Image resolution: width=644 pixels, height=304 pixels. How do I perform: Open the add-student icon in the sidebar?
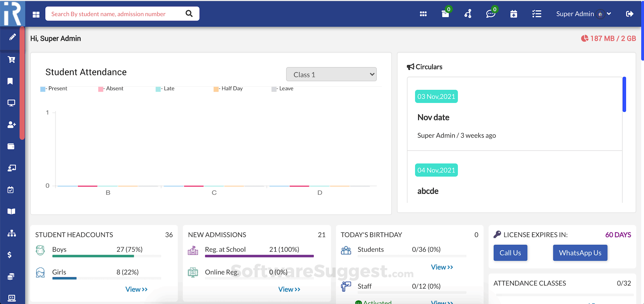11,125
